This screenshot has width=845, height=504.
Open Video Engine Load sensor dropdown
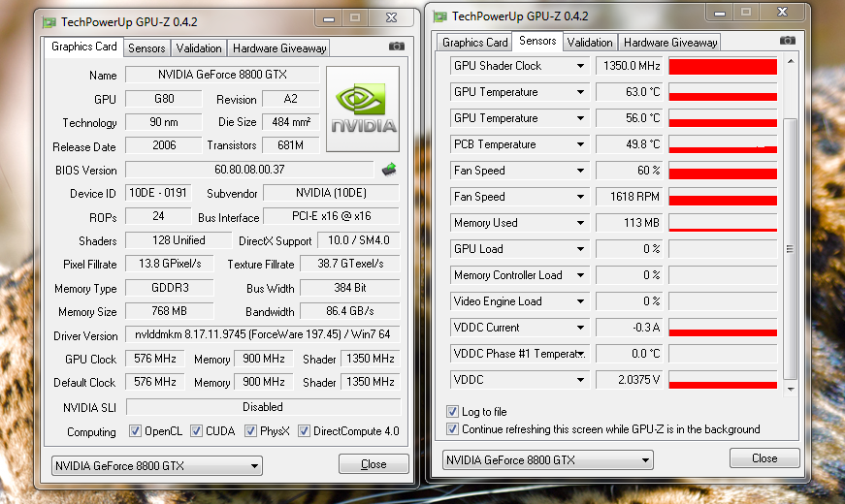point(580,301)
